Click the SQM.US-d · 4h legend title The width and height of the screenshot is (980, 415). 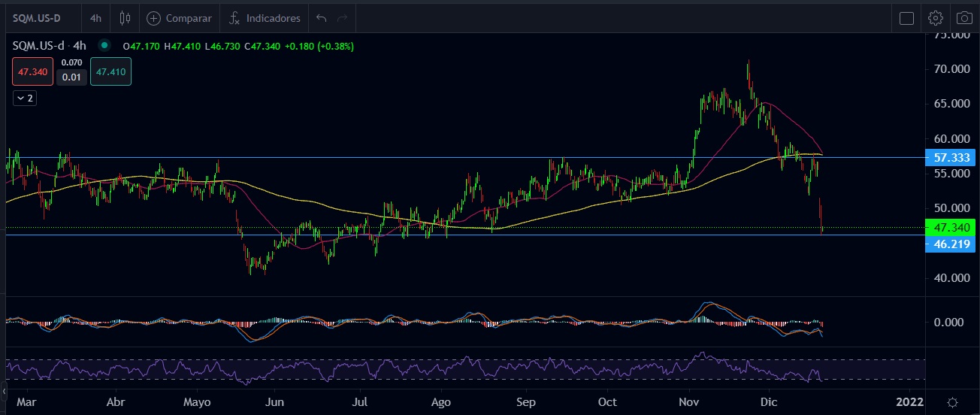click(50, 46)
